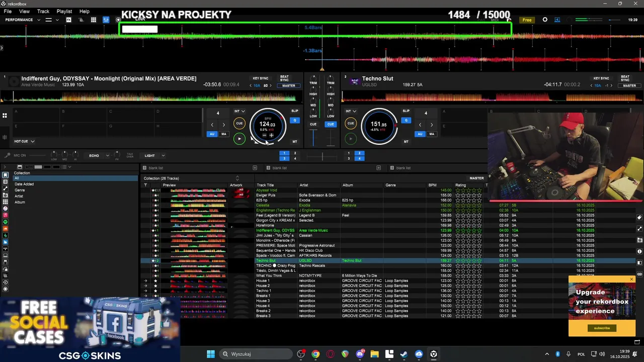This screenshot has height=362, width=644.
Task: Open HOT CUE mode dropdown
Action: pos(24,141)
